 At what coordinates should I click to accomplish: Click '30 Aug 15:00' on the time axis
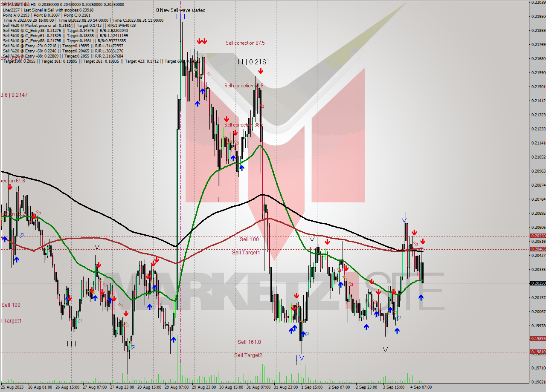click(231, 387)
